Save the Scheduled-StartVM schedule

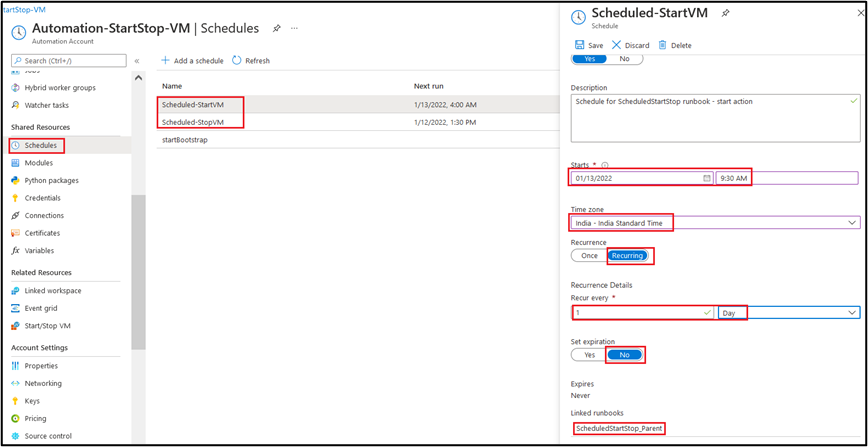588,45
